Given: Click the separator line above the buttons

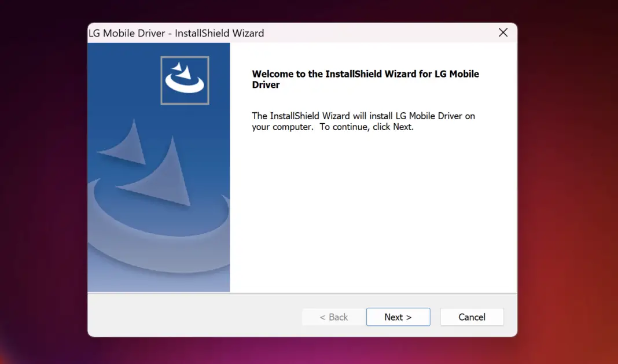Looking at the screenshot, I should point(302,295).
